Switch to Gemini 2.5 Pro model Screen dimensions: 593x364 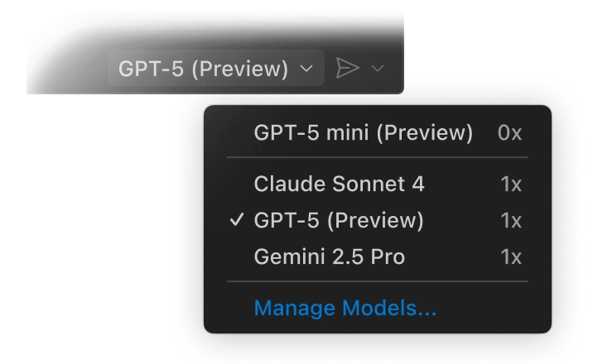(x=330, y=256)
